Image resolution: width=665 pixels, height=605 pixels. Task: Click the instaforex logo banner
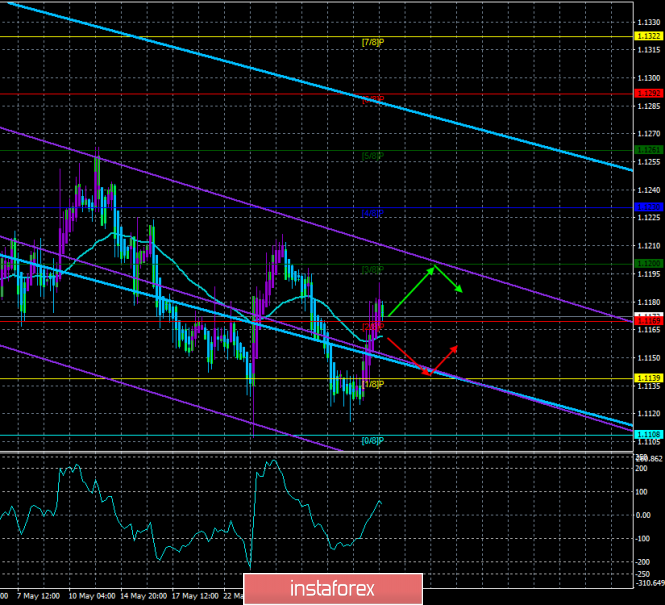333,589
